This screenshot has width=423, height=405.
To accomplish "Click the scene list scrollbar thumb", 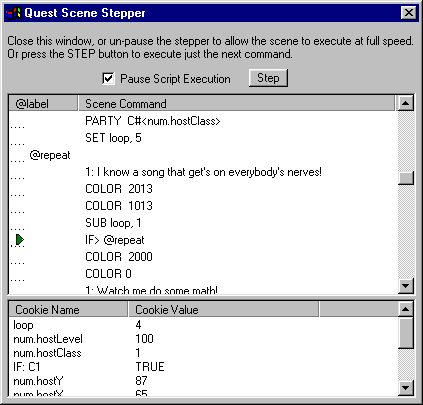I will pyautogui.click(x=406, y=178).
